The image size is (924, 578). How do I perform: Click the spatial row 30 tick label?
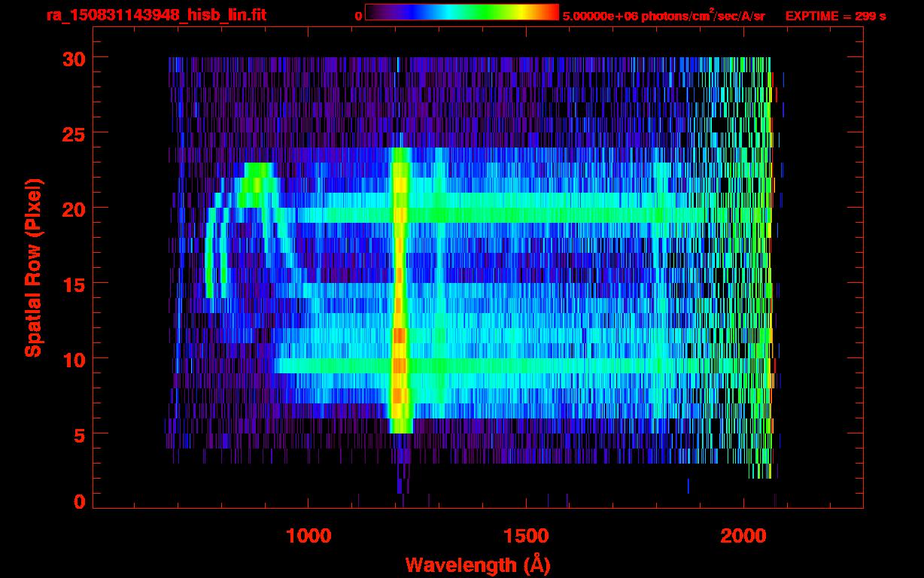(73, 58)
